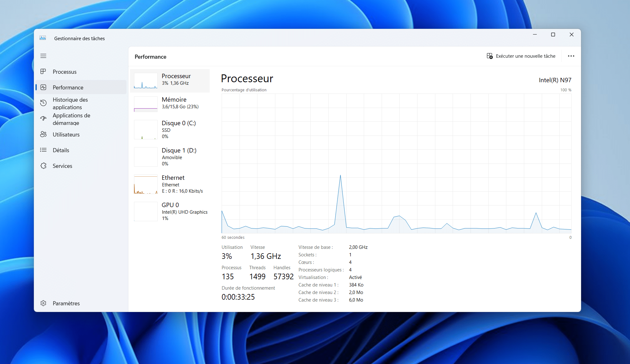
Task: Select the Performance sidebar entry
Action: pos(81,87)
